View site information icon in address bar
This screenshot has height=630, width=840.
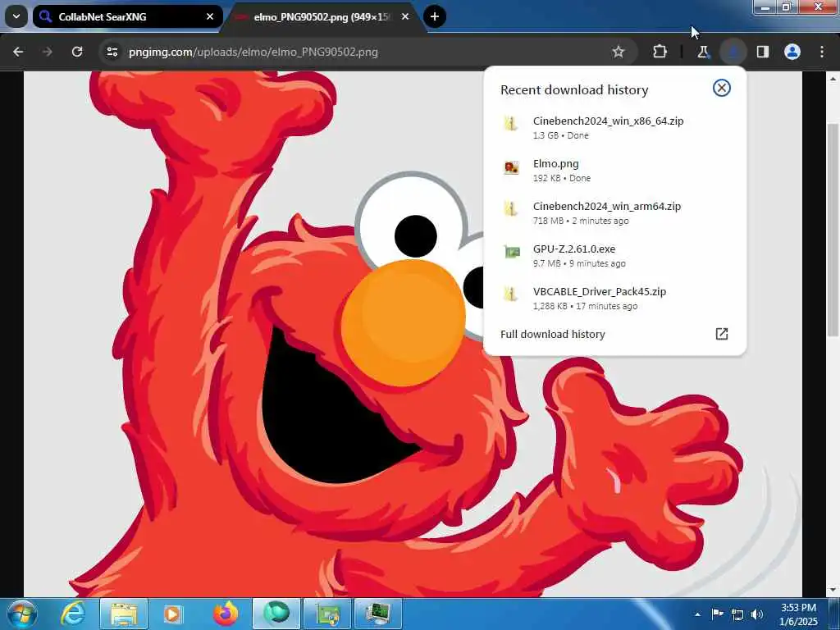tap(112, 52)
